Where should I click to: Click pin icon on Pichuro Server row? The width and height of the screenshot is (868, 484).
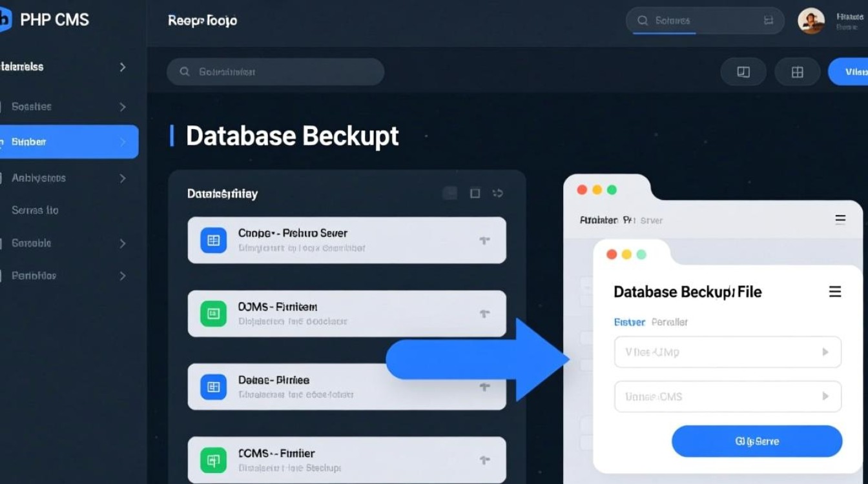click(x=484, y=241)
